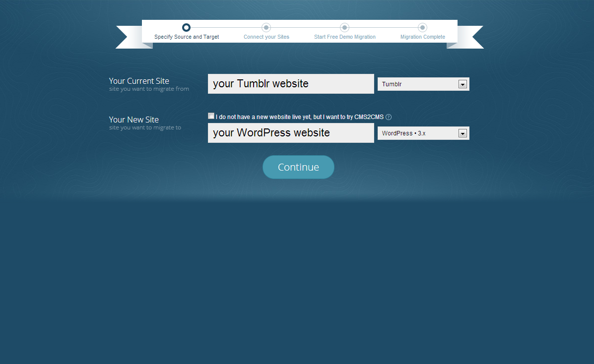The width and height of the screenshot is (594, 364).
Task: Click the 'Migration Complete' step label
Action: point(423,37)
